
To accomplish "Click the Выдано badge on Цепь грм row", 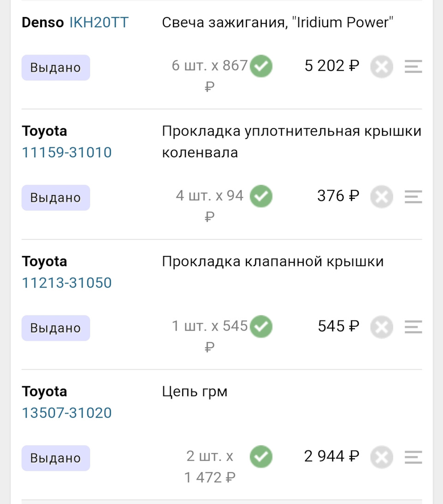I will 55,458.
